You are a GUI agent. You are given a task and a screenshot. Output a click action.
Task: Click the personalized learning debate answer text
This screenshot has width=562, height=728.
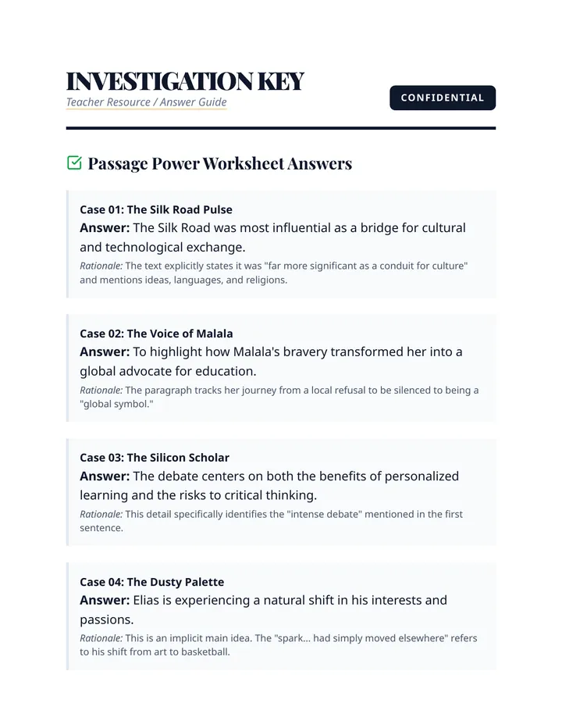[269, 485]
